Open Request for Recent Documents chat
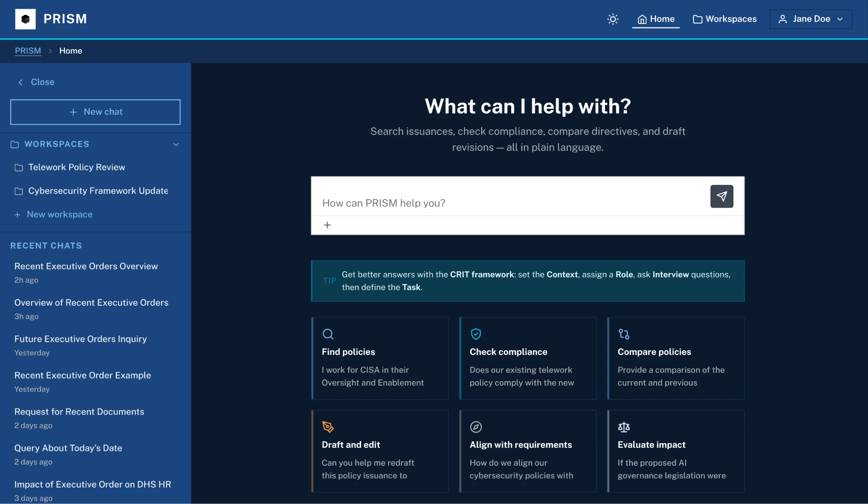The image size is (868, 504). click(95, 418)
